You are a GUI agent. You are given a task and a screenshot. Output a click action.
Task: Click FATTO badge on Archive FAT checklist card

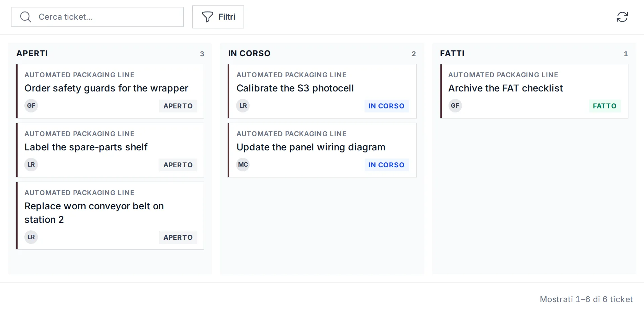[x=605, y=106]
